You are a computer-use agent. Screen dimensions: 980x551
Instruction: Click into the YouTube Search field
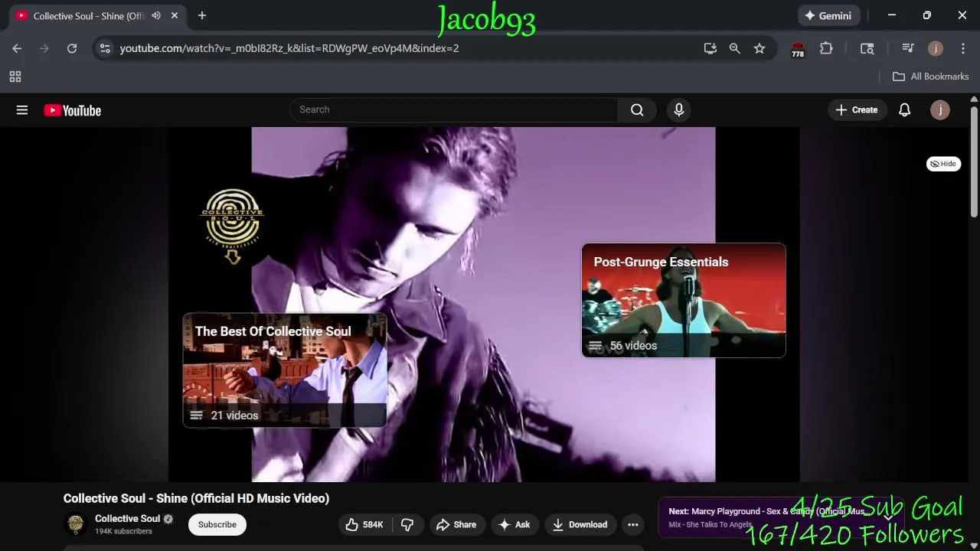[x=453, y=110]
